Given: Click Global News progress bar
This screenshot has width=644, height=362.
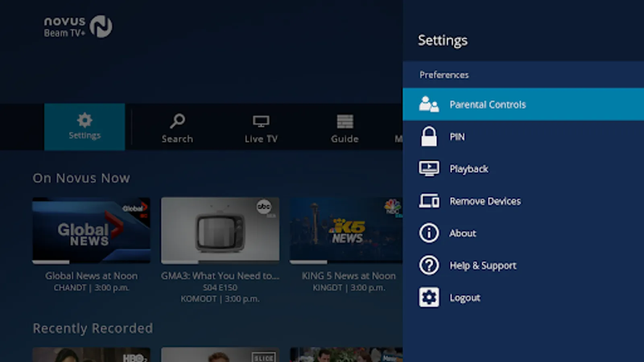Looking at the screenshot, I should click(x=91, y=262).
